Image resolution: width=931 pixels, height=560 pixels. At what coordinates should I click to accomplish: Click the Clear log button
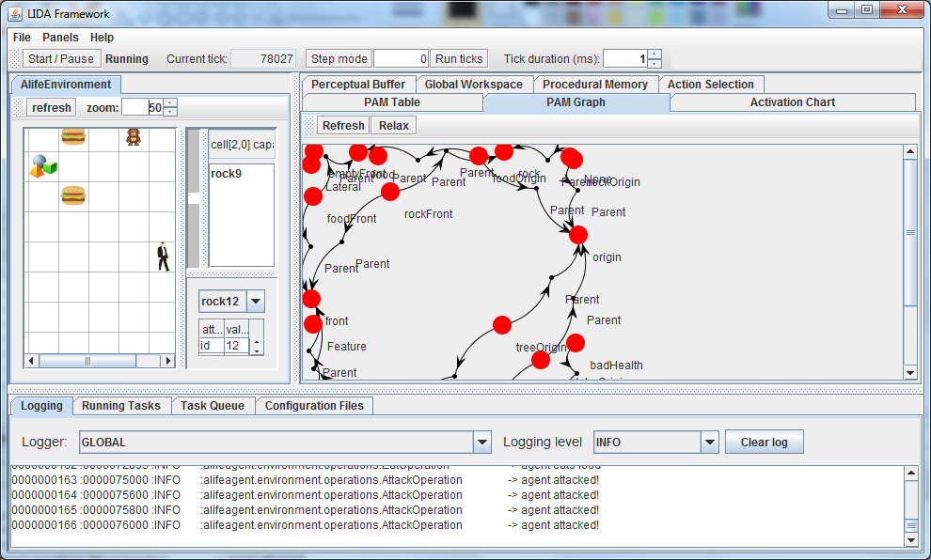pos(764,442)
